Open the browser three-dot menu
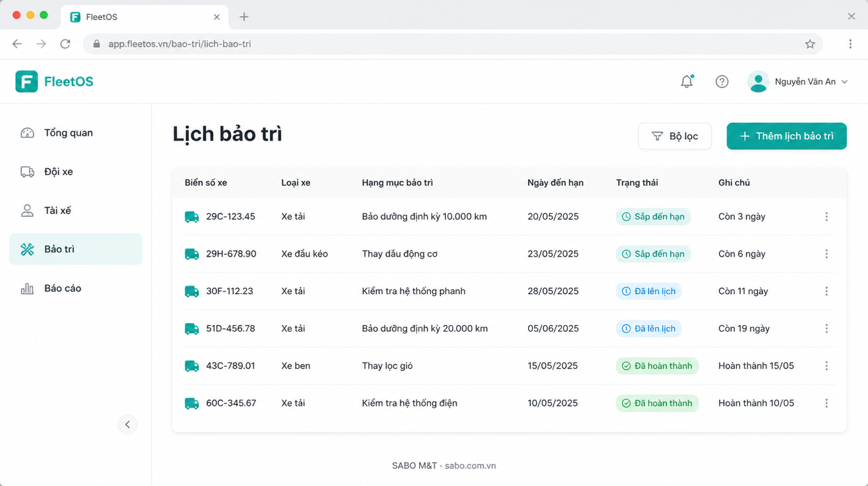868x486 pixels. (850, 44)
